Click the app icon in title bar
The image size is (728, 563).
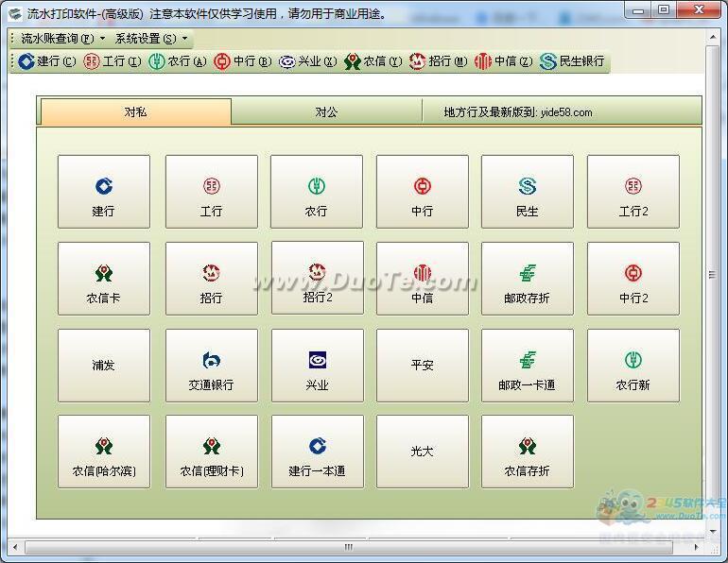[15, 14]
